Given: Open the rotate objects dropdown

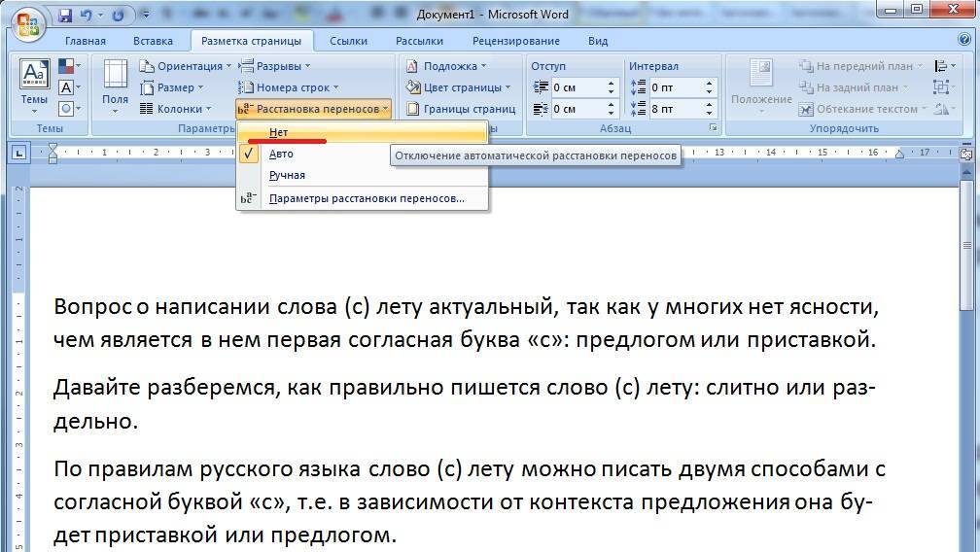Looking at the screenshot, I should tap(944, 109).
